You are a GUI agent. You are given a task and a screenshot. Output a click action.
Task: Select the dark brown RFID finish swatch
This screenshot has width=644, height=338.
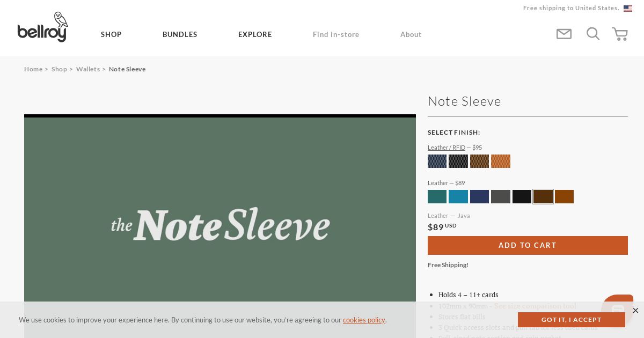479,161
